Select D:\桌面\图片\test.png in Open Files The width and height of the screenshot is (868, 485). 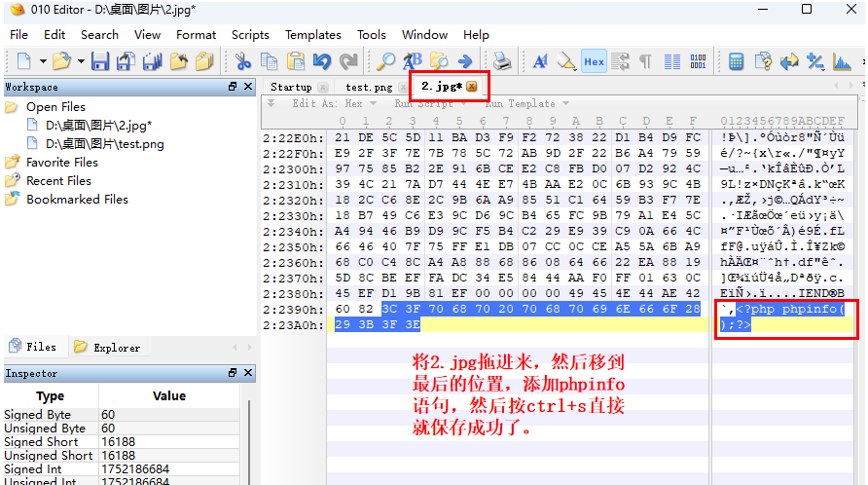click(x=105, y=144)
